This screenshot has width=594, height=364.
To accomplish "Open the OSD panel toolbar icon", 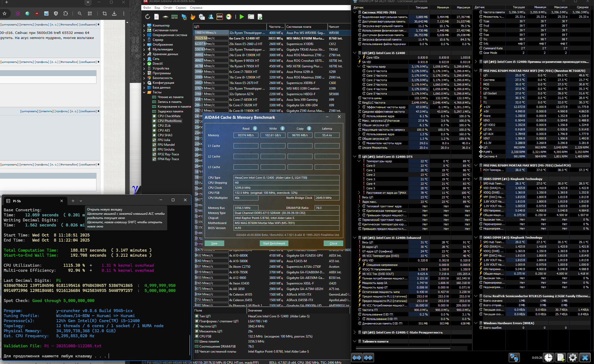I will coord(219,17).
